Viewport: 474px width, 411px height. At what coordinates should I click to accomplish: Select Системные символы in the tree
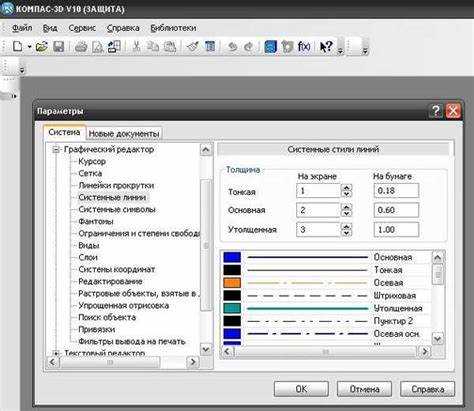click(117, 209)
